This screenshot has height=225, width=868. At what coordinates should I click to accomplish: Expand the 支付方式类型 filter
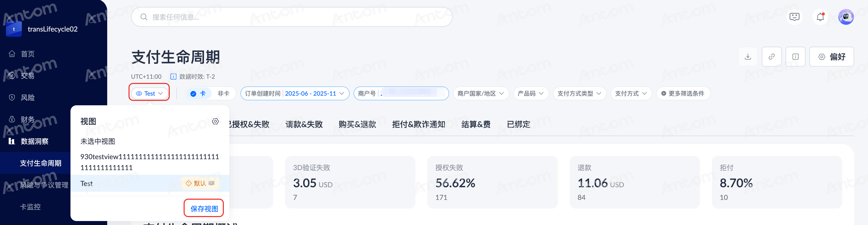click(580, 93)
